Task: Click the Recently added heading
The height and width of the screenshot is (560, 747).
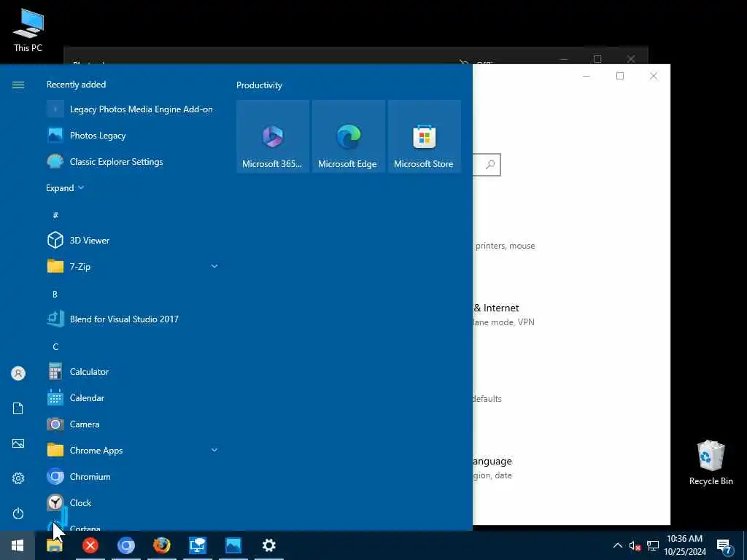Action: (76, 85)
